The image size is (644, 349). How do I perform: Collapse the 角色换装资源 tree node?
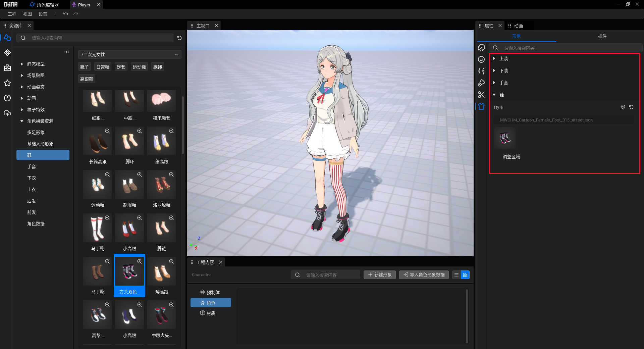tap(22, 121)
